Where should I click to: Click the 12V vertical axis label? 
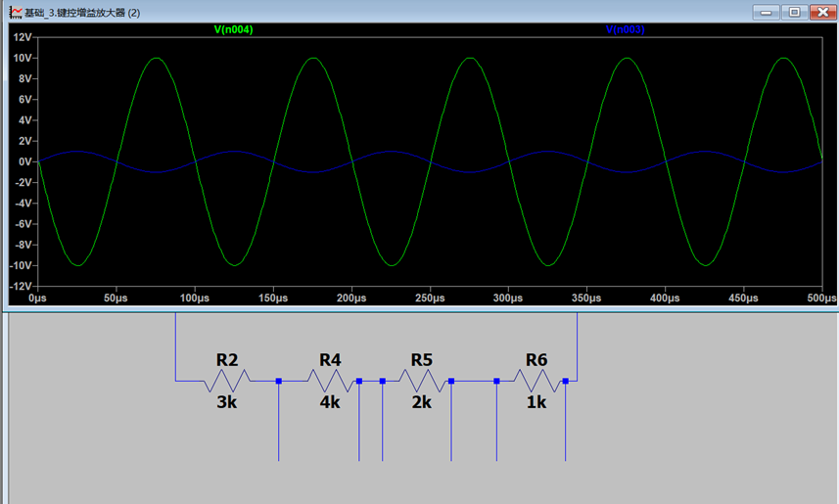point(22,37)
